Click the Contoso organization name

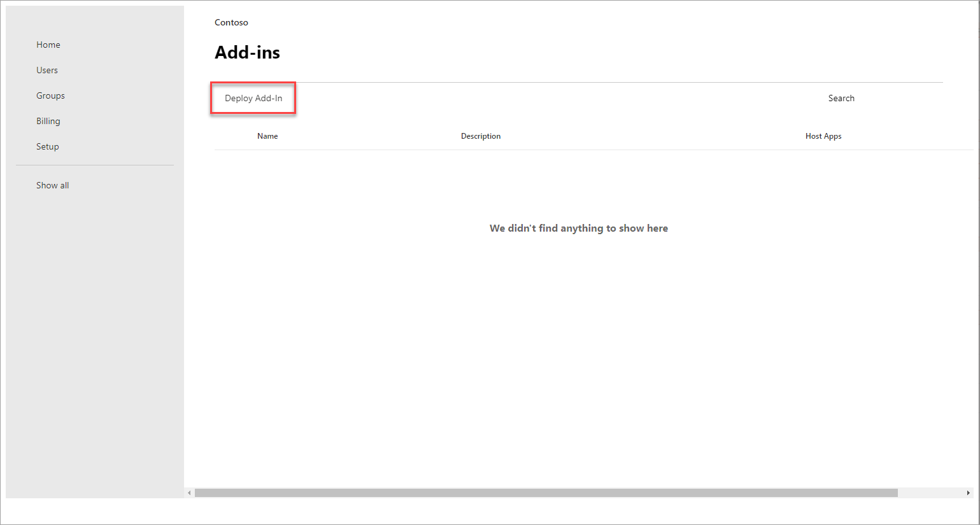point(231,22)
